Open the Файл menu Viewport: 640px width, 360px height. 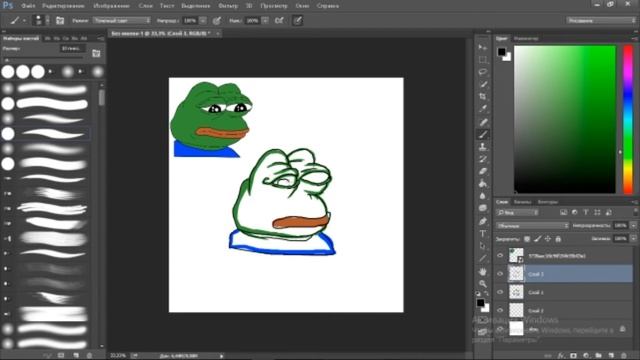click(x=28, y=6)
